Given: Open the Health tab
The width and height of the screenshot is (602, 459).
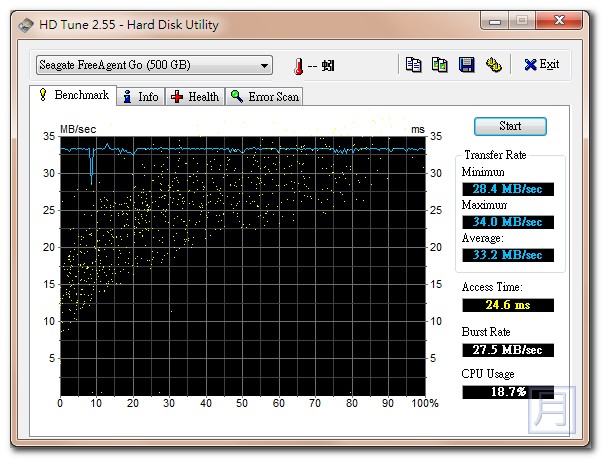Looking at the screenshot, I should (195, 97).
